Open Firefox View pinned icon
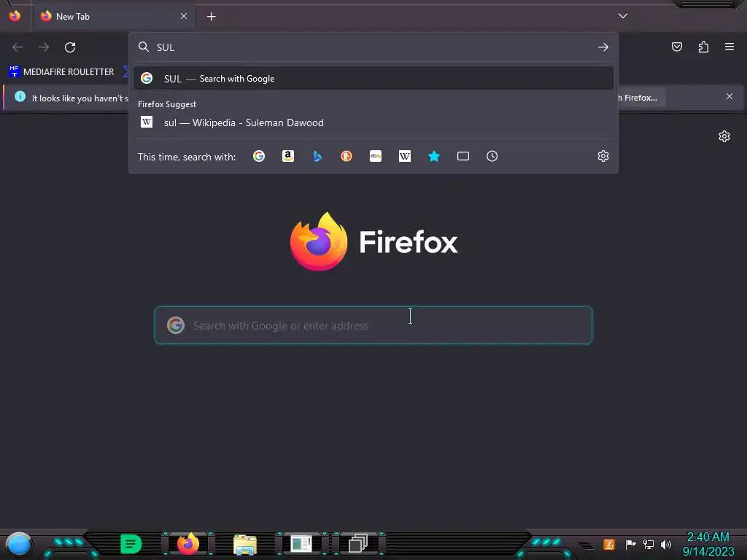 click(15, 16)
